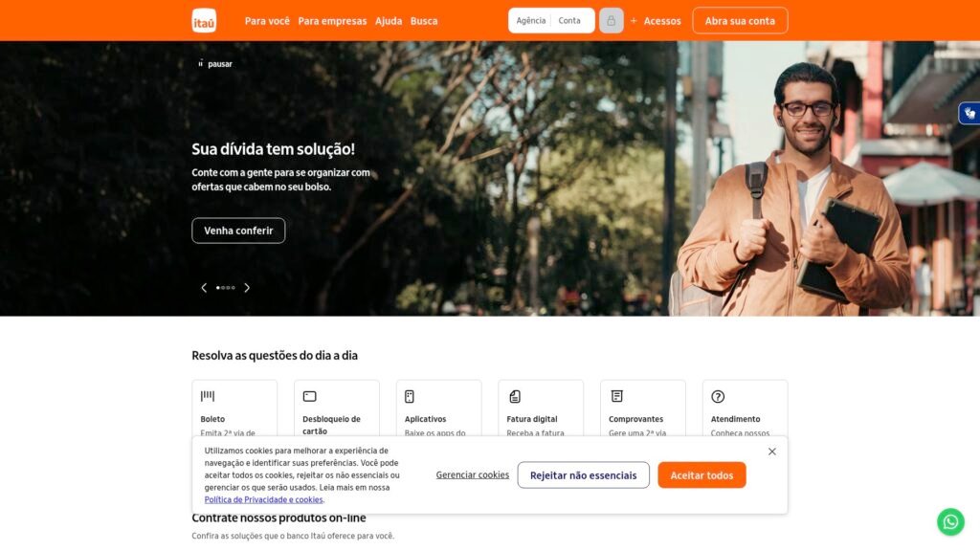This screenshot has height=551, width=980.
Task: Go to the next carousel slide
Action: (247, 287)
